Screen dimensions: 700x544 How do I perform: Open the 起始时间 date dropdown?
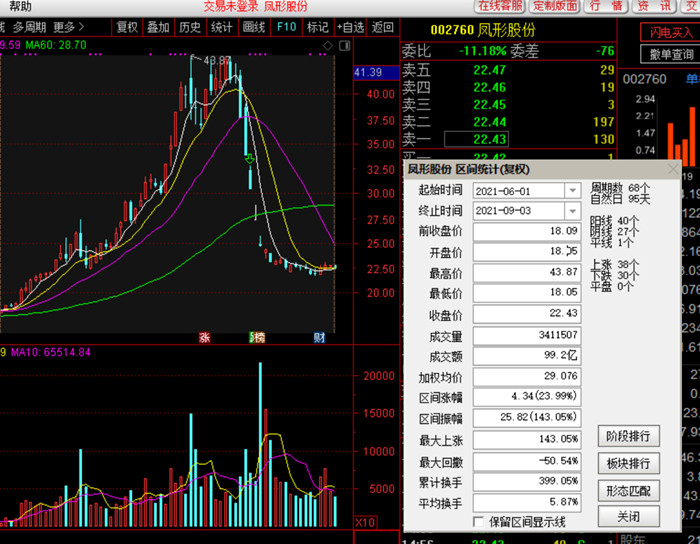[572, 191]
